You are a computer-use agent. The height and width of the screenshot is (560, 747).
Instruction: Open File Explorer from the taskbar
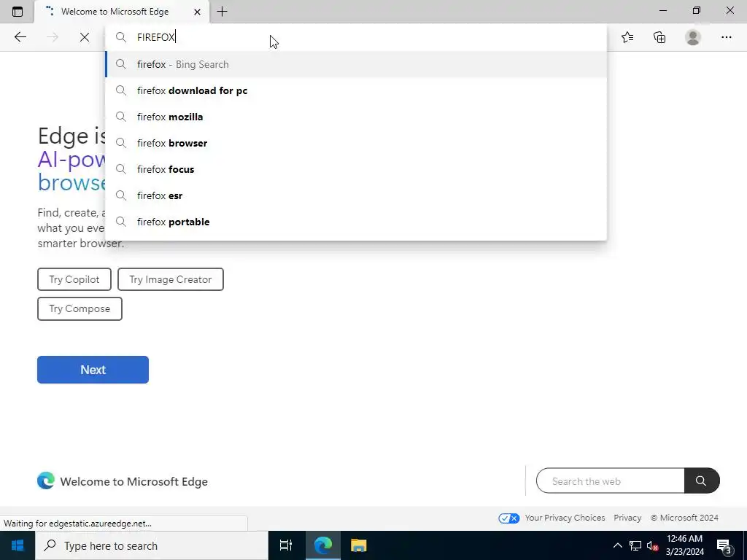click(x=358, y=545)
